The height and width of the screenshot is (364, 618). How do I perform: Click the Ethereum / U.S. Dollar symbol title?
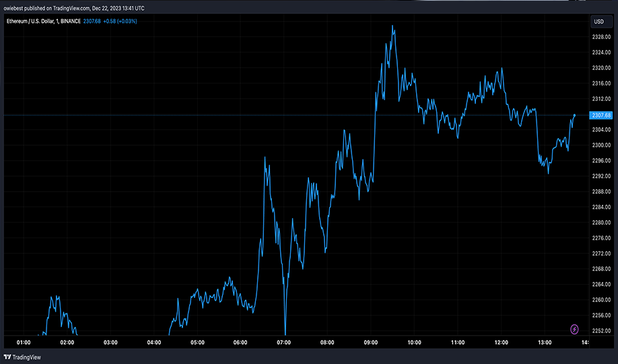[30, 22]
